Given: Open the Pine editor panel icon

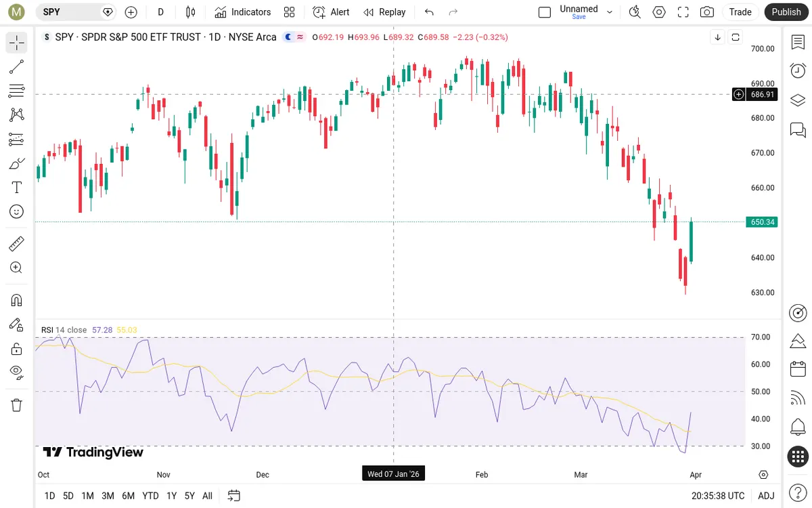Looking at the screenshot, I should click(798, 340).
